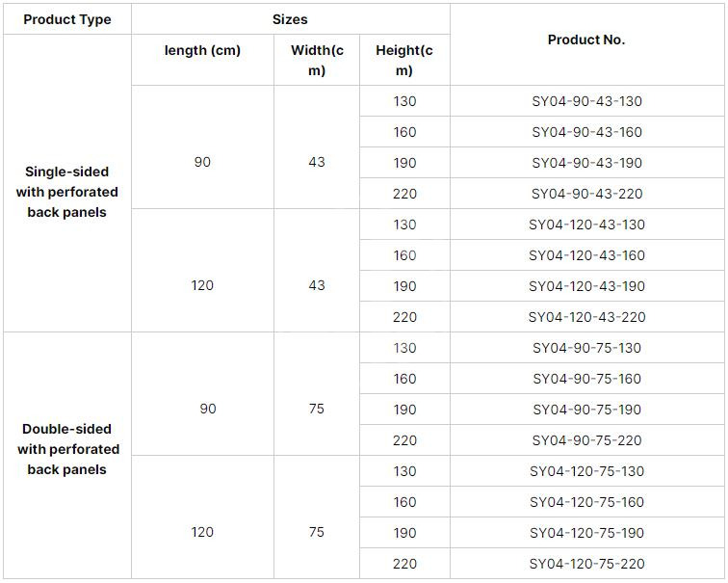This screenshot has width=728, height=583.
Task: Select the Width(cm) subheader cell
Action: pos(317,60)
